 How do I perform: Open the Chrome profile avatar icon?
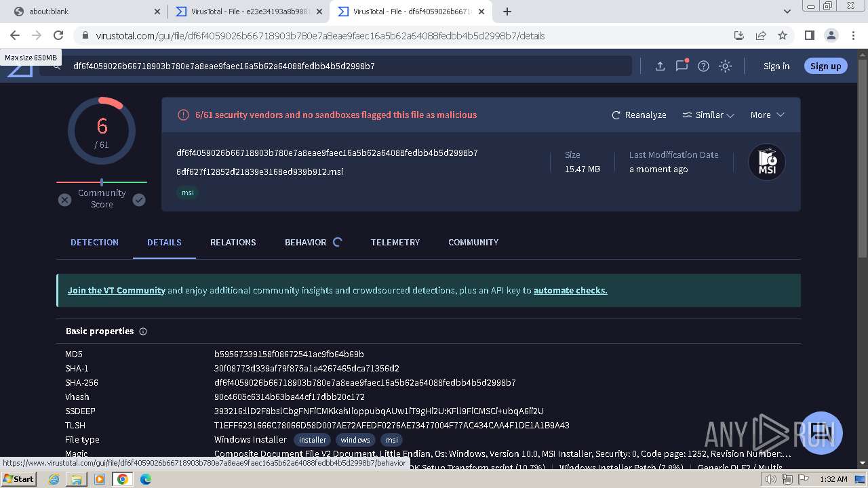(831, 35)
